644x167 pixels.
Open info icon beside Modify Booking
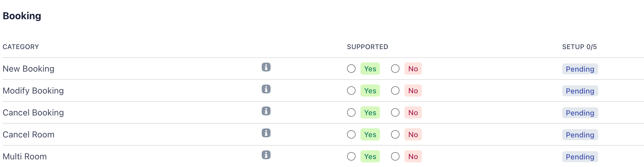pyautogui.click(x=266, y=89)
